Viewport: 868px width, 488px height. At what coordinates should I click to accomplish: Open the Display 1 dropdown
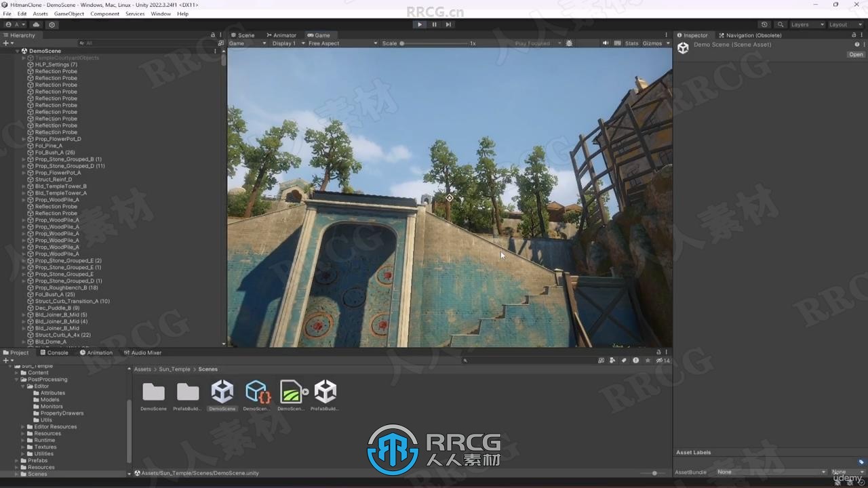288,43
